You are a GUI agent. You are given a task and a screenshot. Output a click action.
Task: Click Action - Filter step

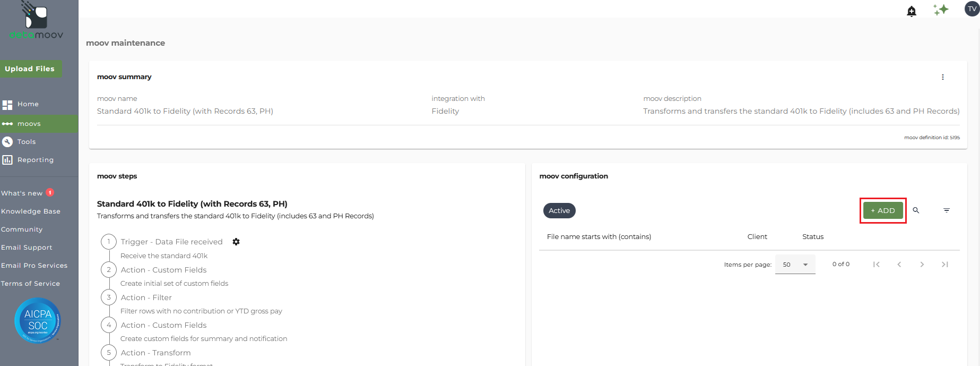146,297
